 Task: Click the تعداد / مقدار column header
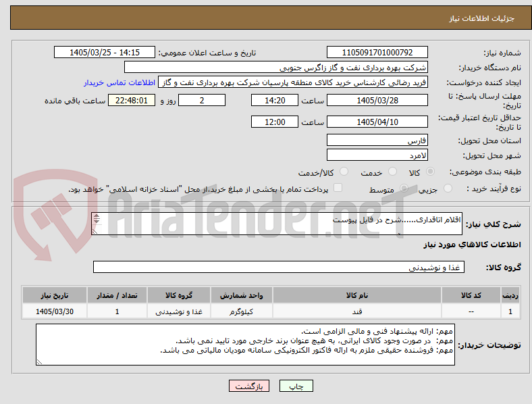point(117,295)
